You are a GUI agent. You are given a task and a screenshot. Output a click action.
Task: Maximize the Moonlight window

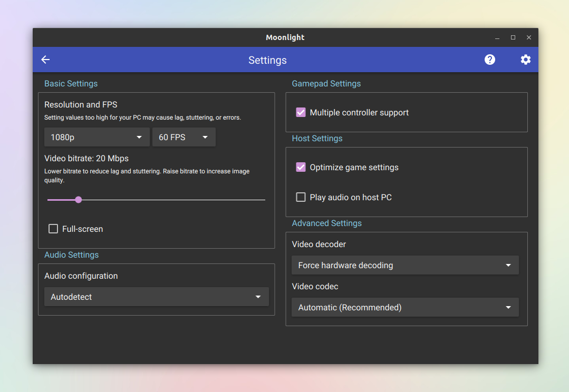(x=513, y=37)
